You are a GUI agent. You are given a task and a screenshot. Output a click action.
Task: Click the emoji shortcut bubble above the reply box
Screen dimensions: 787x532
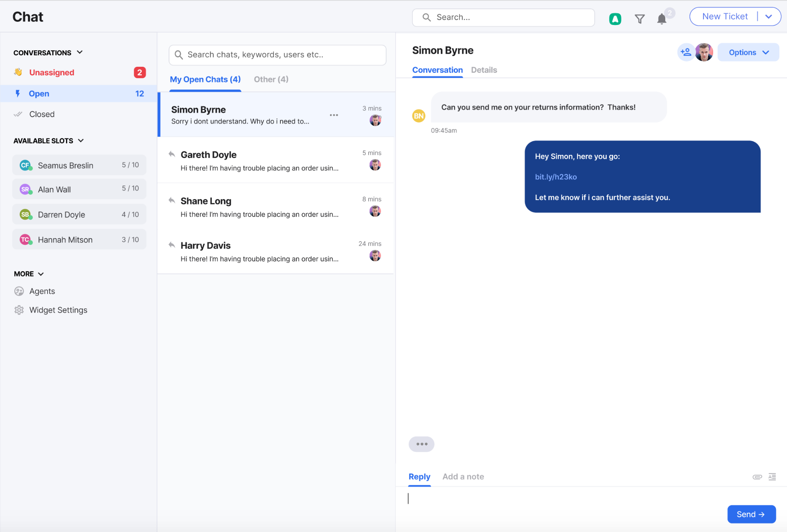421,444
